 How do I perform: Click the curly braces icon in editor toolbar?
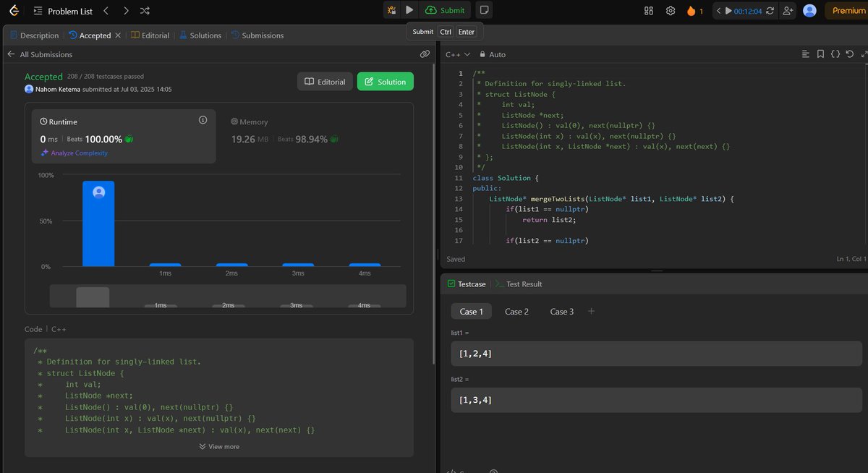click(x=835, y=54)
